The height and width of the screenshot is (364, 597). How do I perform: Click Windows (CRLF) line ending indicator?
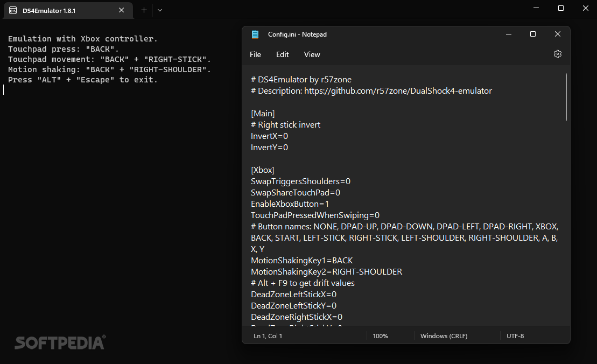pos(444,336)
